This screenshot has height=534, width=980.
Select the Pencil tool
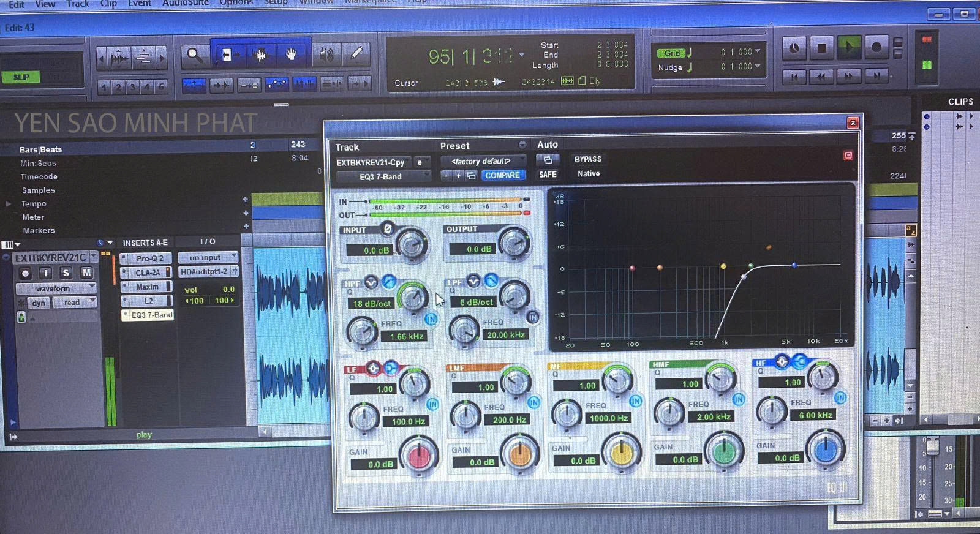[x=356, y=54]
